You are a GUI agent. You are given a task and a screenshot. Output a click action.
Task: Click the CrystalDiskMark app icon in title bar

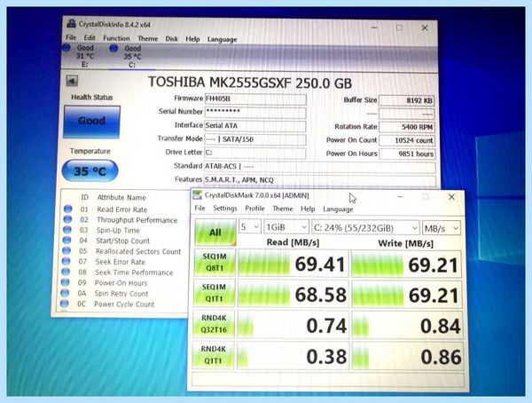tap(197, 195)
